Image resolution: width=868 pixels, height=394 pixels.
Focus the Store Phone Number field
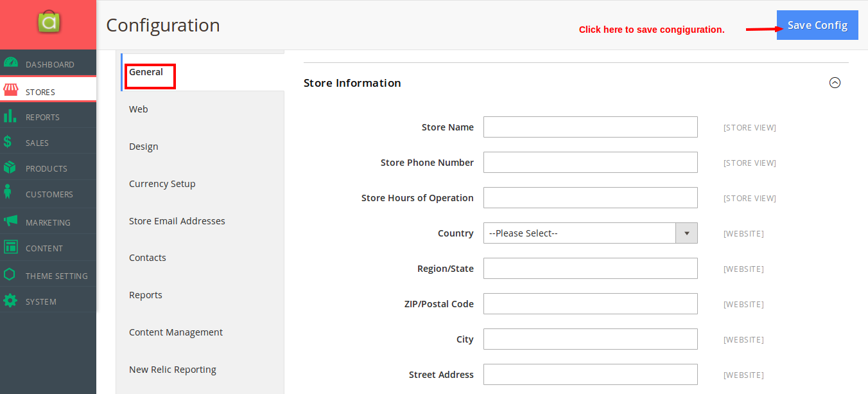pos(590,163)
